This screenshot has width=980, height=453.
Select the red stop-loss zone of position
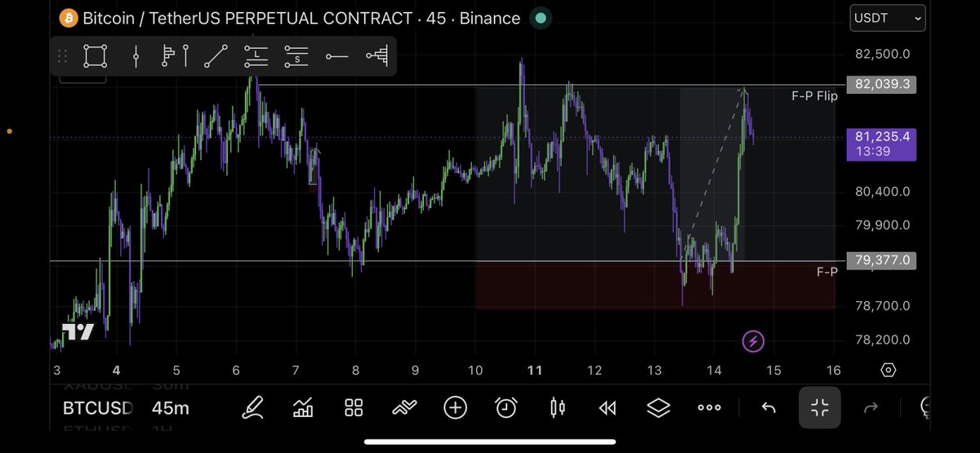click(x=656, y=286)
